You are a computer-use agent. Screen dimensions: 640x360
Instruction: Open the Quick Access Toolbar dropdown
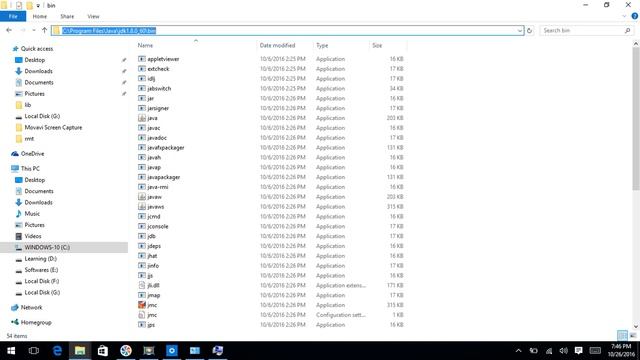click(x=38, y=6)
